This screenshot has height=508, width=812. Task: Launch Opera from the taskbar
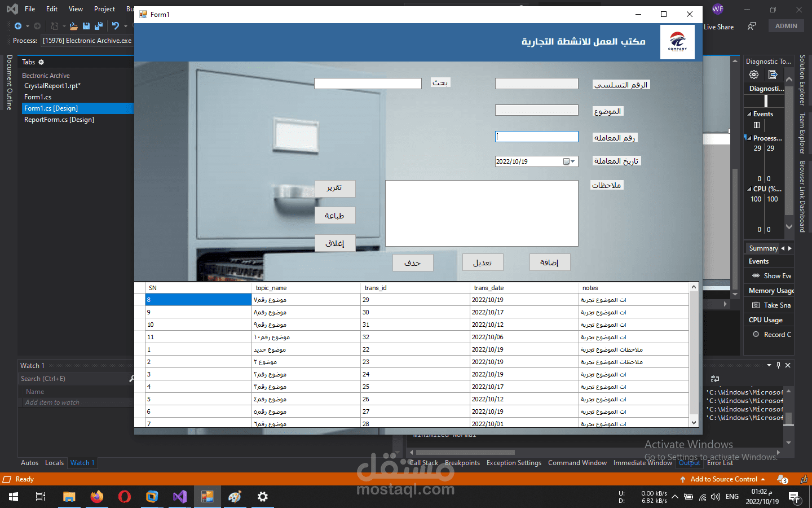tap(125, 497)
